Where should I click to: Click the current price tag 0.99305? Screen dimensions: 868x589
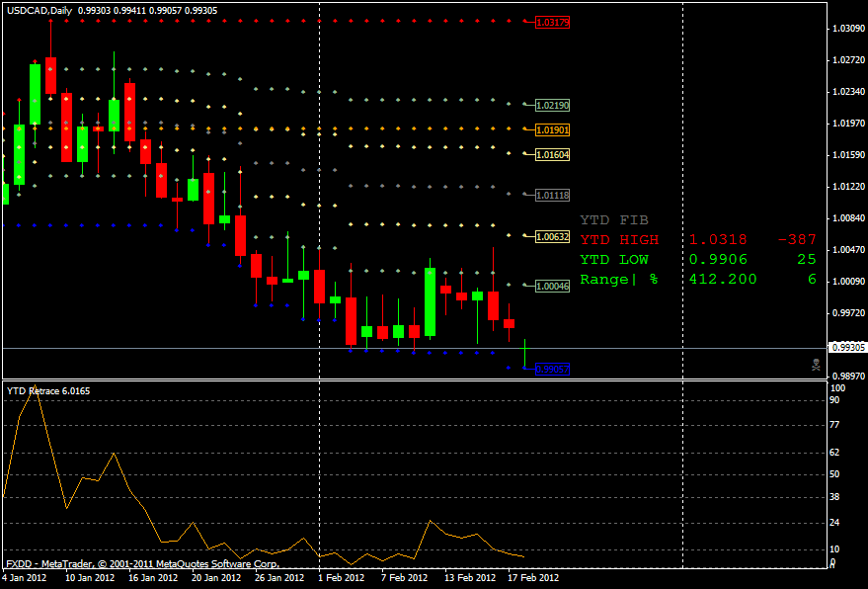pos(848,348)
